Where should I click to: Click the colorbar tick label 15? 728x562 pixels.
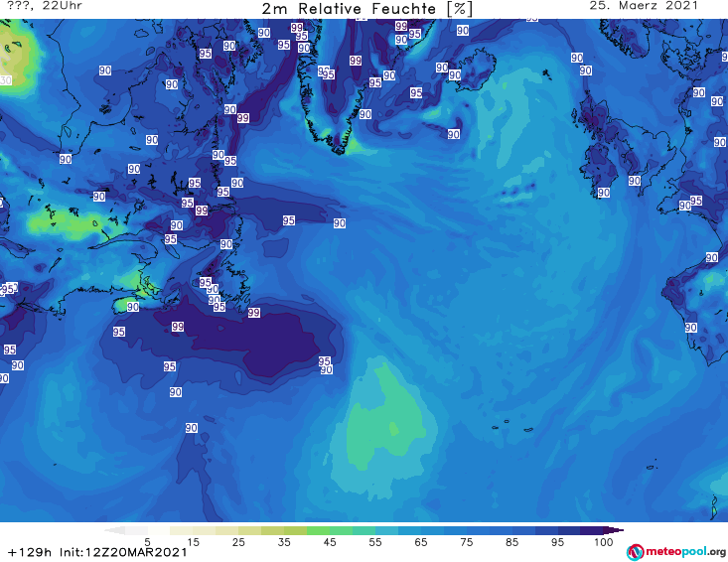click(193, 542)
